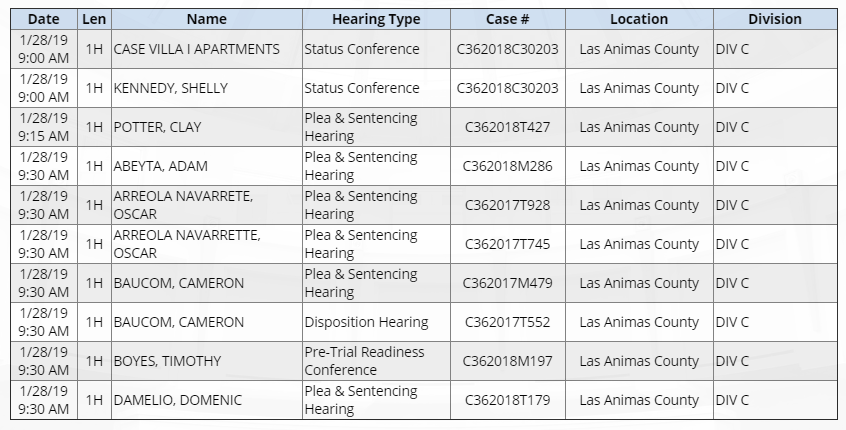Click the KENNEDY, SHELLY name cell
This screenshot has height=430, width=846.
point(207,88)
